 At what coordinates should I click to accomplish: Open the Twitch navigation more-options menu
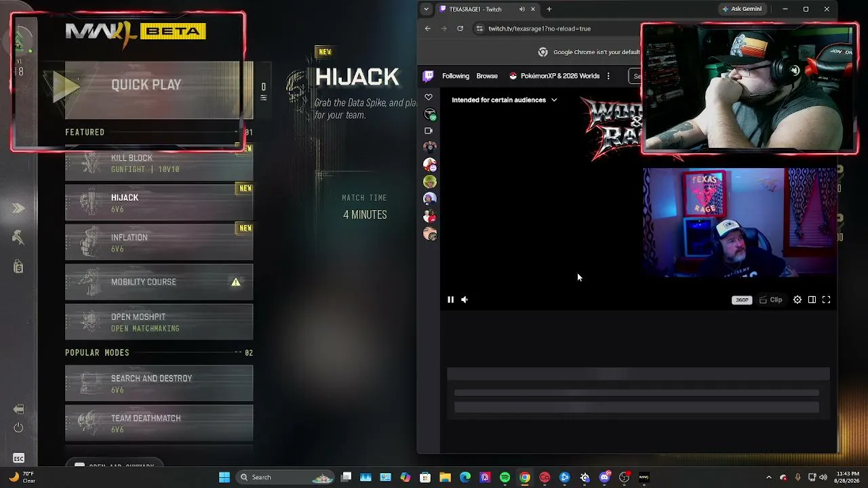pos(608,76)
